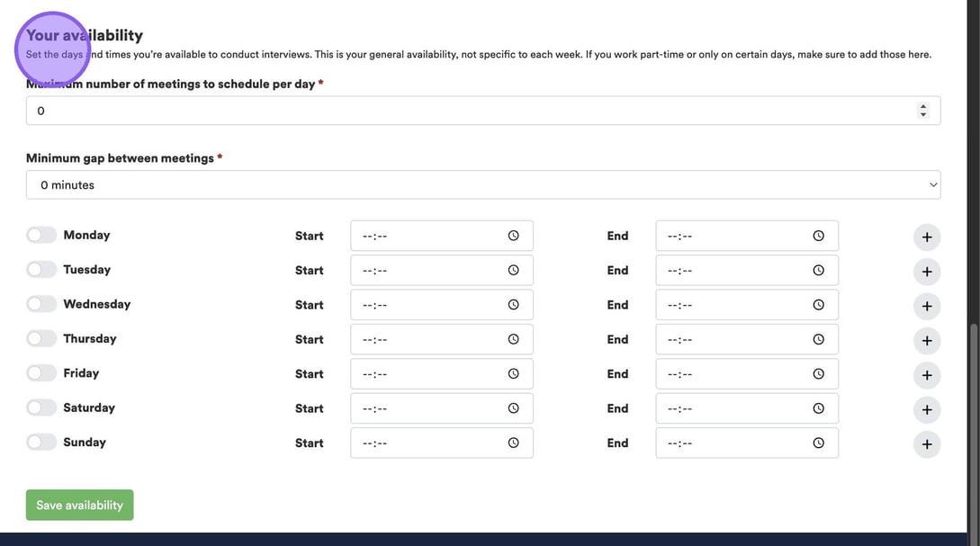Click the clock icon in Tuesday's End field
980x546 pixels.
(x=818, y=270)
